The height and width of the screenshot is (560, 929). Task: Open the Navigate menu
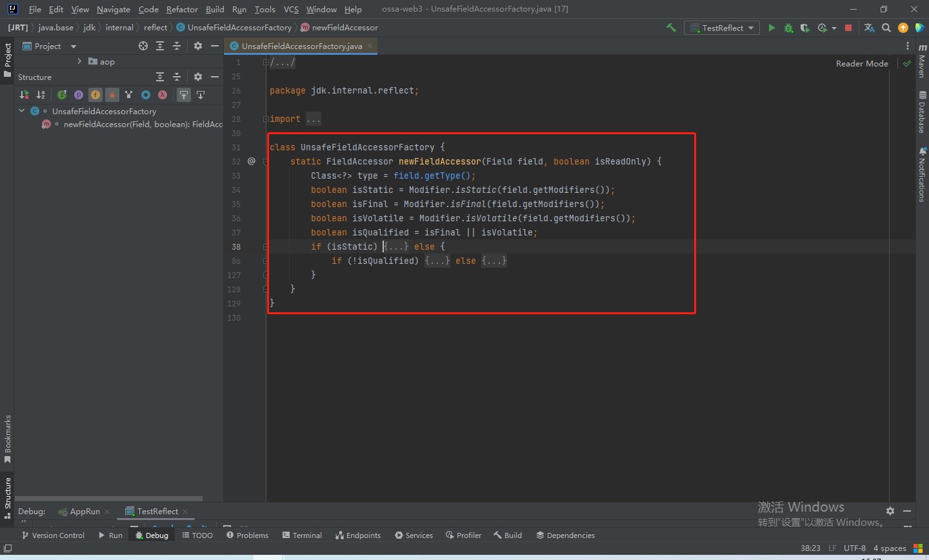(114, 9)
